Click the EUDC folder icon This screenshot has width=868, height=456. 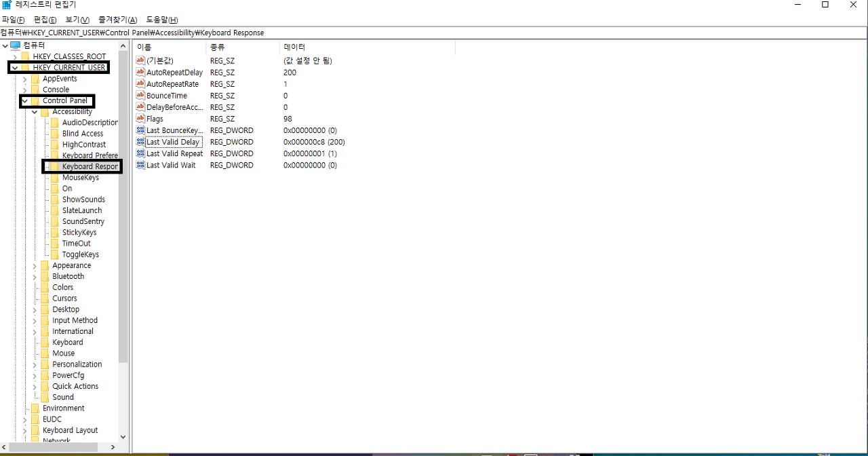[x=35, y=419]
